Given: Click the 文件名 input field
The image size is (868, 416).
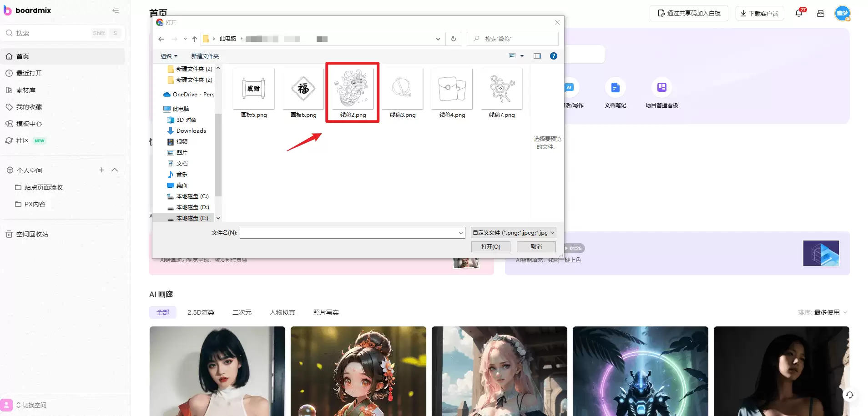Looking at the screenshot, I should (353, 233).
